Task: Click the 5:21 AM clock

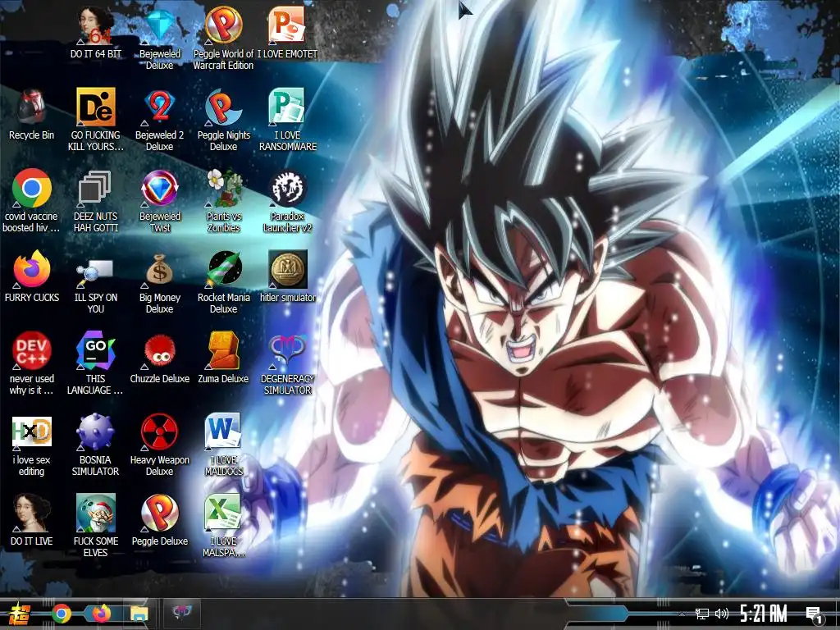Action: [764, 614]
